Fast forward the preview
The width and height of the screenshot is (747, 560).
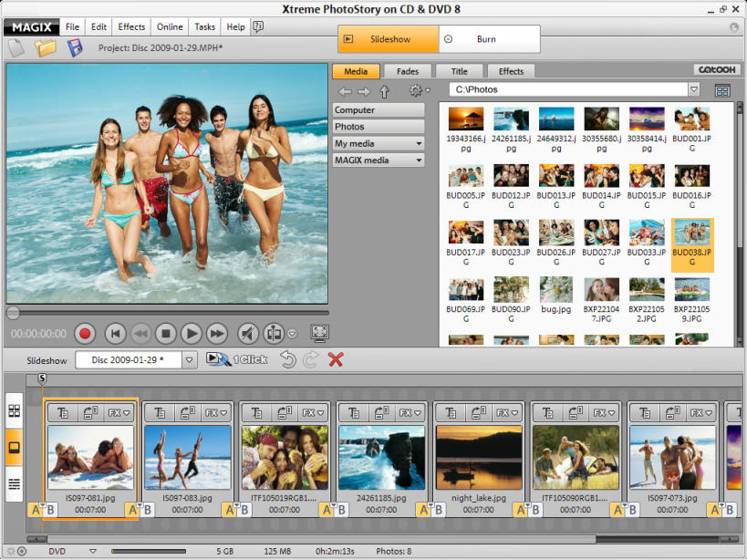tap(216, 334)
